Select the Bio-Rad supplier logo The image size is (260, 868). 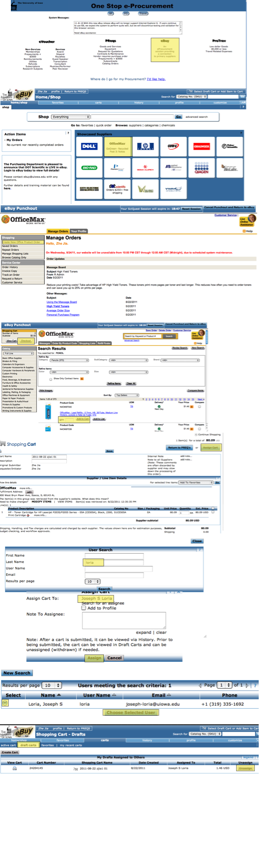(x=89, y=168)
